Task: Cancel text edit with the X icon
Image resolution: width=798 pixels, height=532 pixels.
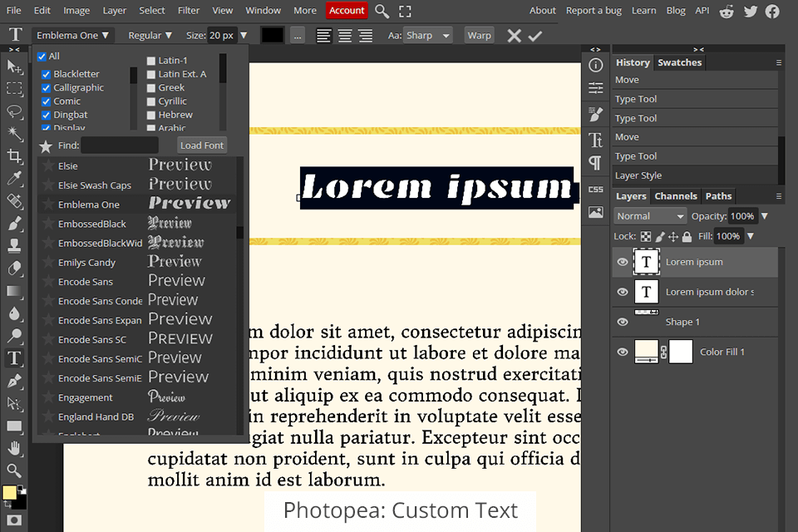Action: [515, 36]
